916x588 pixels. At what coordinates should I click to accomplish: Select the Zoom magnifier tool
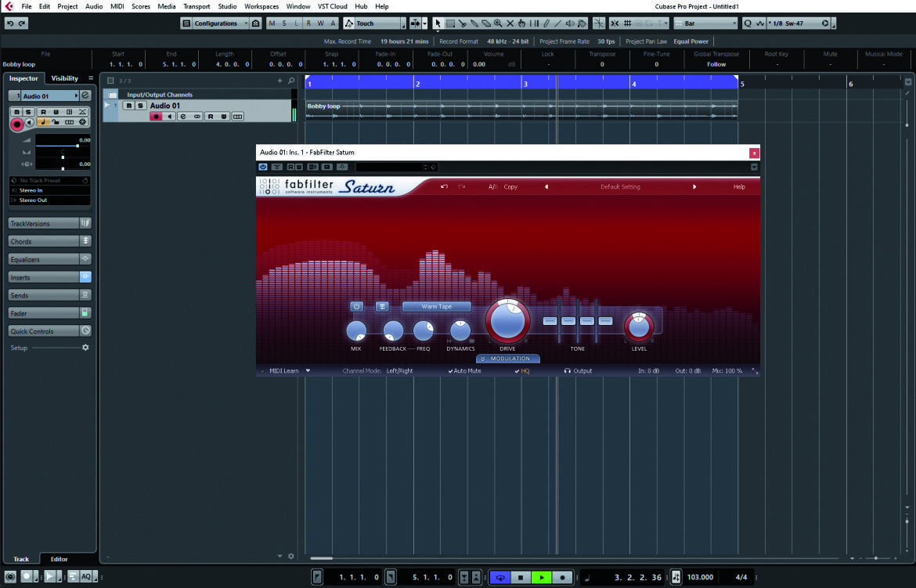coord(498,23)
